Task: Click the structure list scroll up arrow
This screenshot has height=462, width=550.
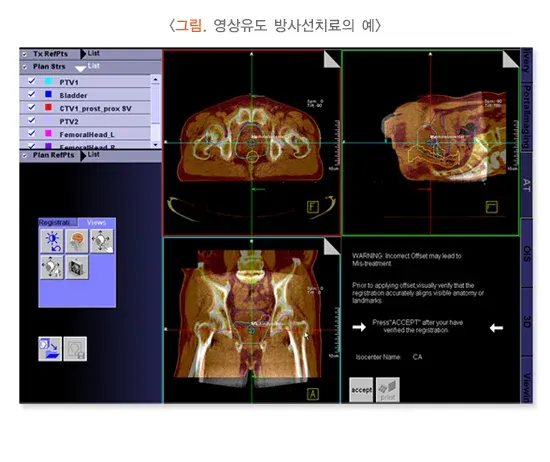Action: coord(155,80)
